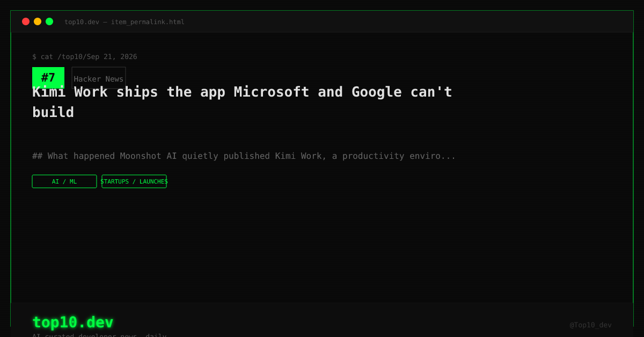The image size is (644, 337).
Task: Open the @Top10_dev handle
Action: (x=590, y=325)
